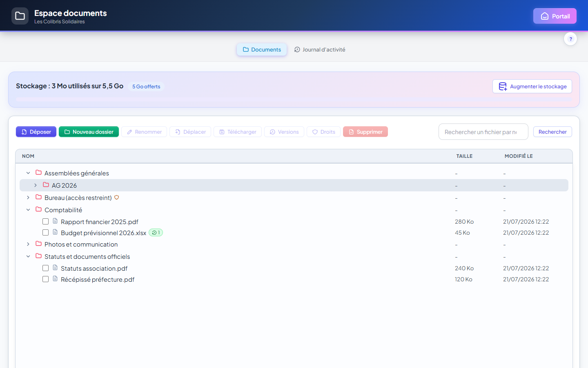Click the storage usage progress bar
Viewport: 588px width, 368px height.
point(294,99)
